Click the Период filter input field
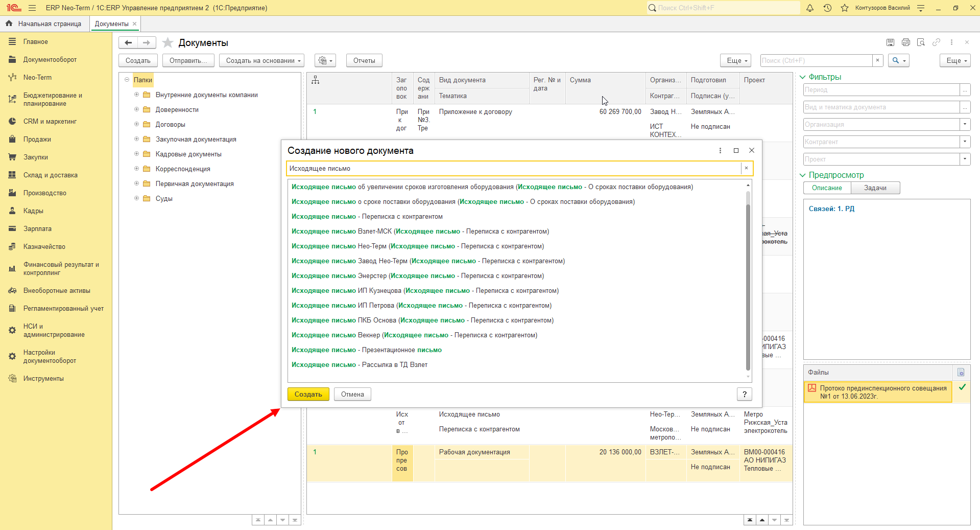The height and width of the screenshot is (530, 980). [881, 89]
